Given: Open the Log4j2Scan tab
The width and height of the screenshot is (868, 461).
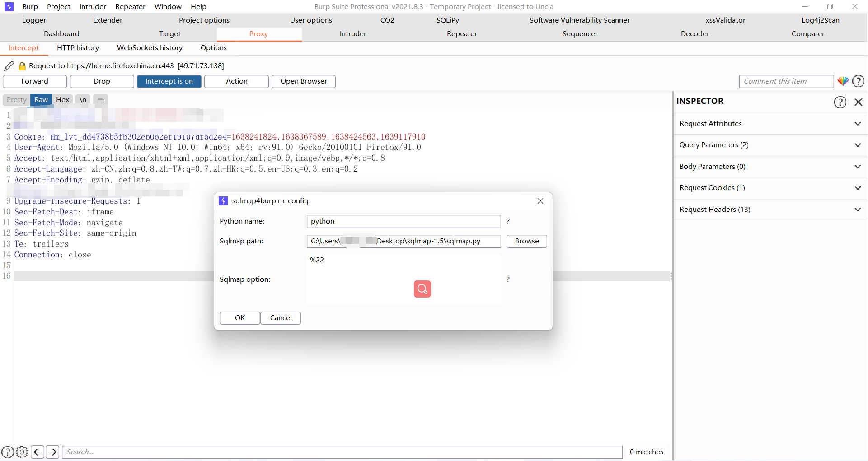Looking at the screenshot, I should click(821, 20).
